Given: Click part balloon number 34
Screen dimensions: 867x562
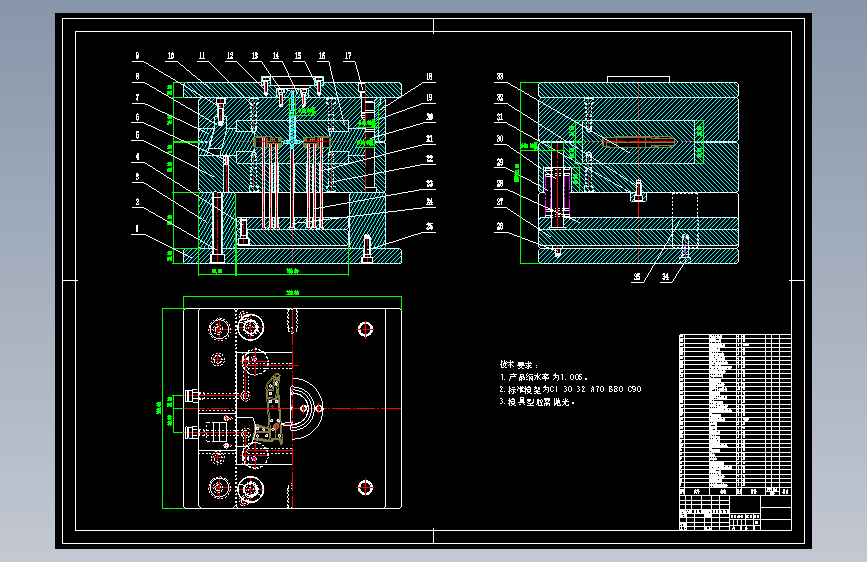Looking at the screenshot, I should 665,277.
